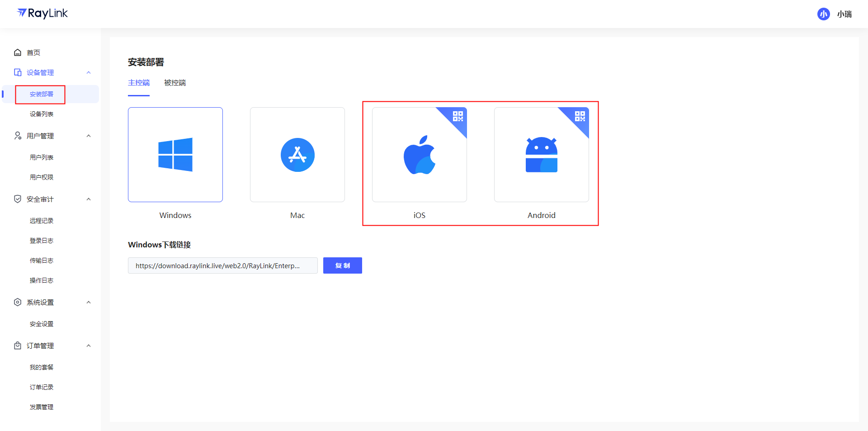Click the 小瑞 username text

844,14
